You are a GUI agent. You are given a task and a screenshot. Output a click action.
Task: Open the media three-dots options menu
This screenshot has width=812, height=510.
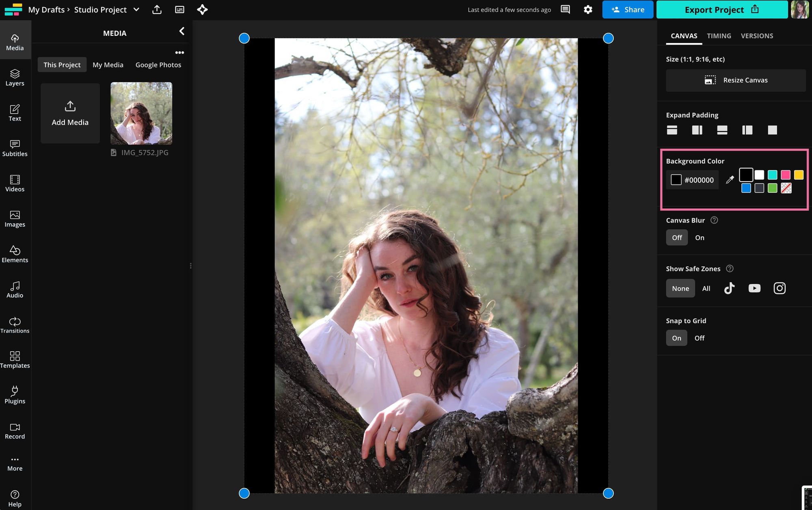(x=179, y=52)
